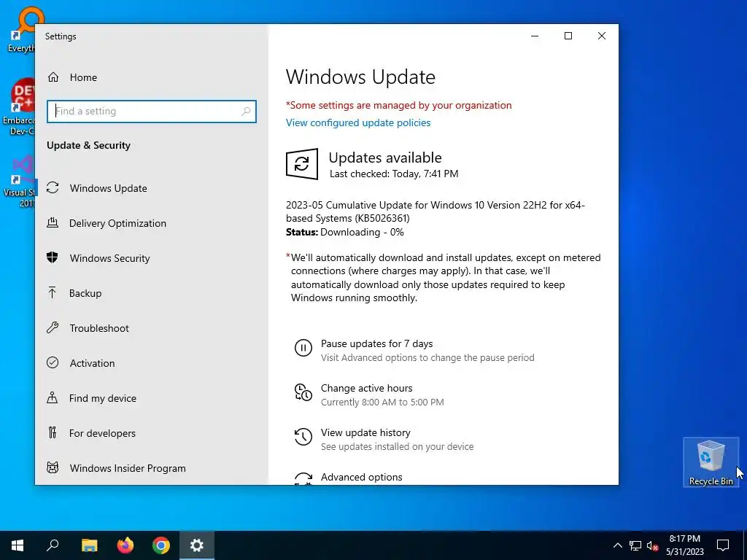Click the Windows Insider Program cat icon
Screen dimensions: 747x560
coord(53,467)
